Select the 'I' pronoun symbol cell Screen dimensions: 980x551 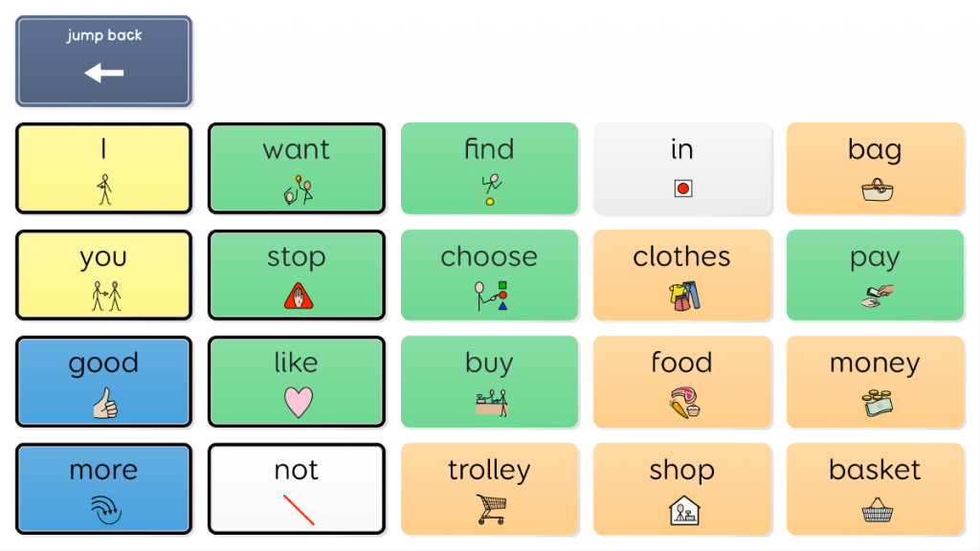pos(103,168)
